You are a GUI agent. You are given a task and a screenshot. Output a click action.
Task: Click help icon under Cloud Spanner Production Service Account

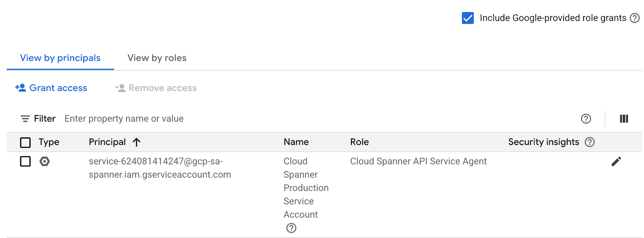click(291, 228)
